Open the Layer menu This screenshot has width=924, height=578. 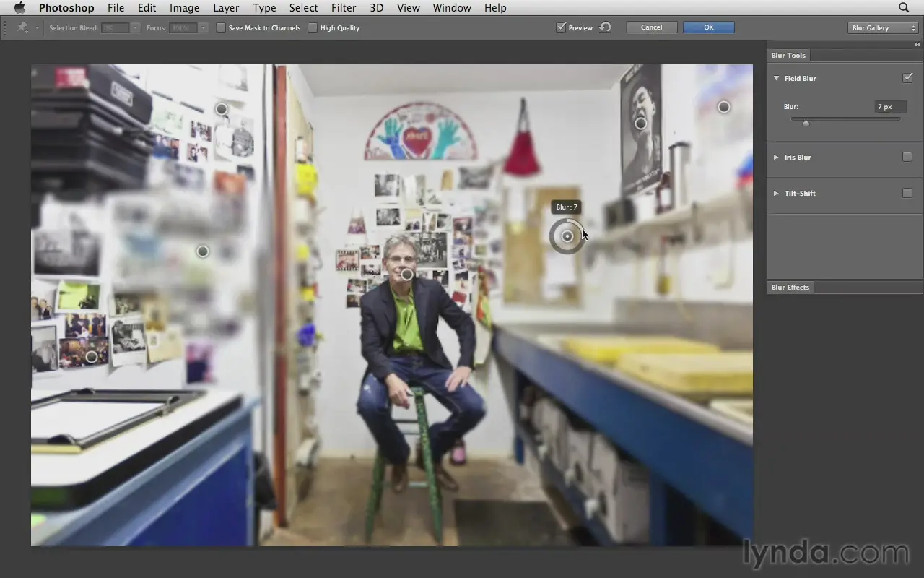[226, 7]
